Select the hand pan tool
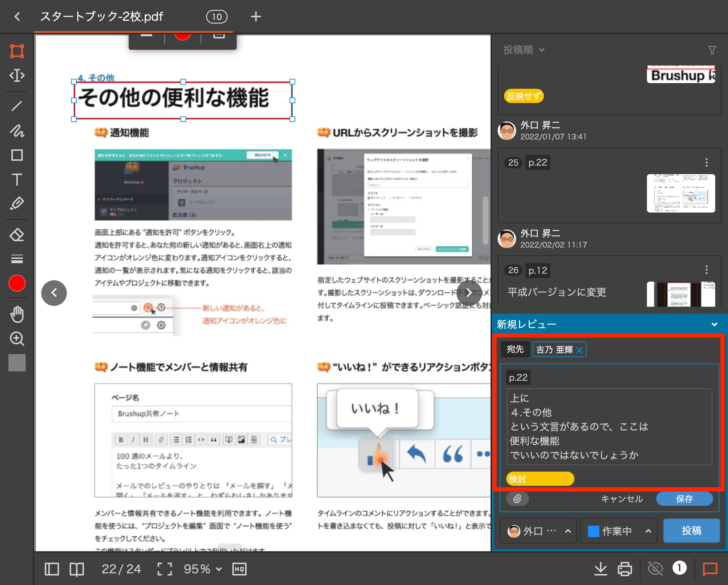The height and width of the screenshot is (585, 728). click(16, 314)
